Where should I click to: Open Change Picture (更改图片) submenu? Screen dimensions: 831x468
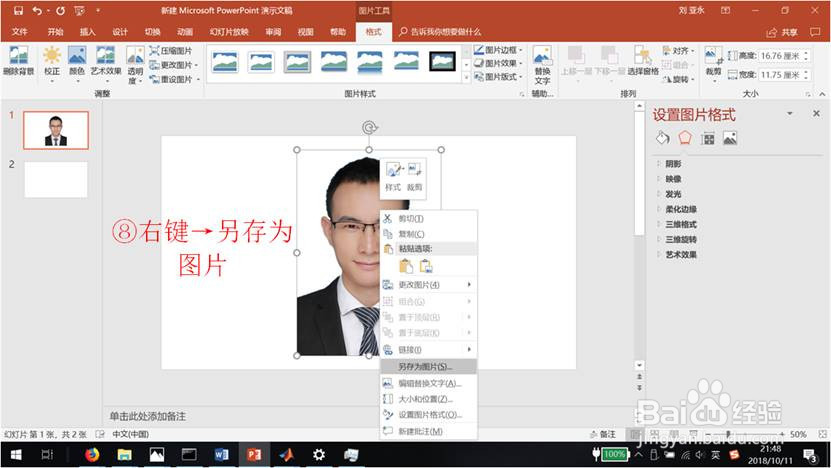coord(429,285)
